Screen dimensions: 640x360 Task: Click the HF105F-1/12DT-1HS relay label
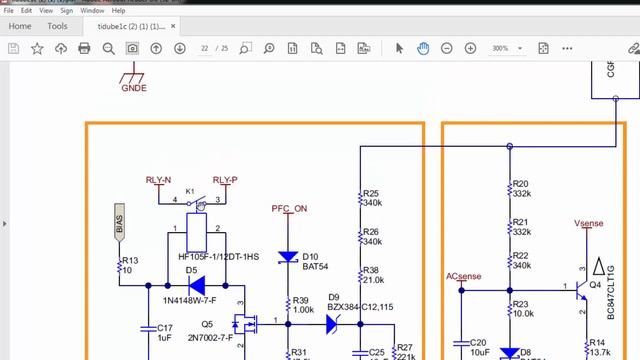218,257
